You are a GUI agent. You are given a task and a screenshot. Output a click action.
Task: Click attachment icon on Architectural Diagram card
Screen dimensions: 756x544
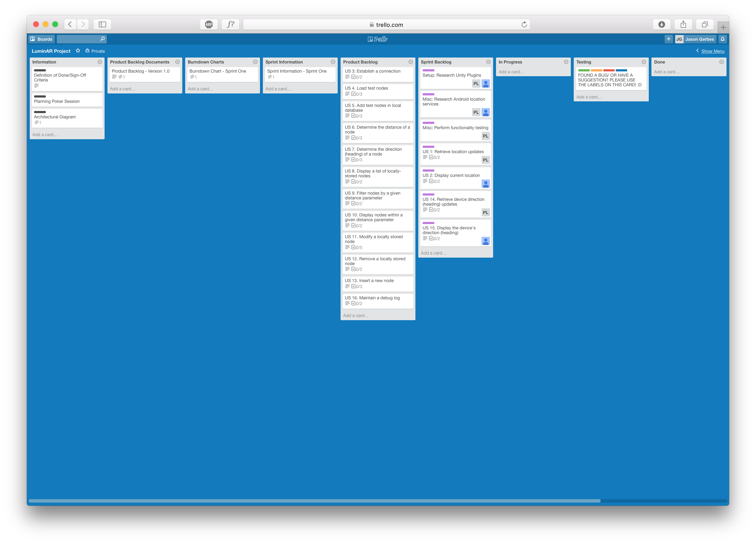[36, 123]
